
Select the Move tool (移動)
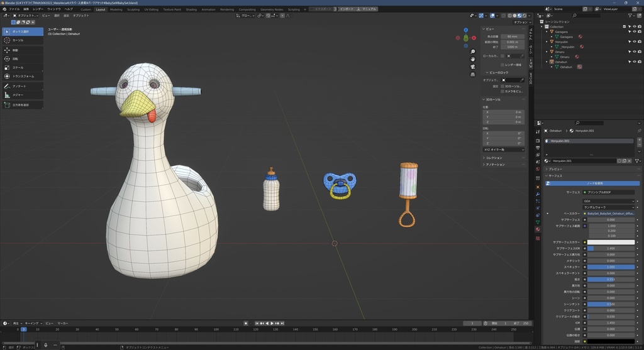[x=23, y=50]
